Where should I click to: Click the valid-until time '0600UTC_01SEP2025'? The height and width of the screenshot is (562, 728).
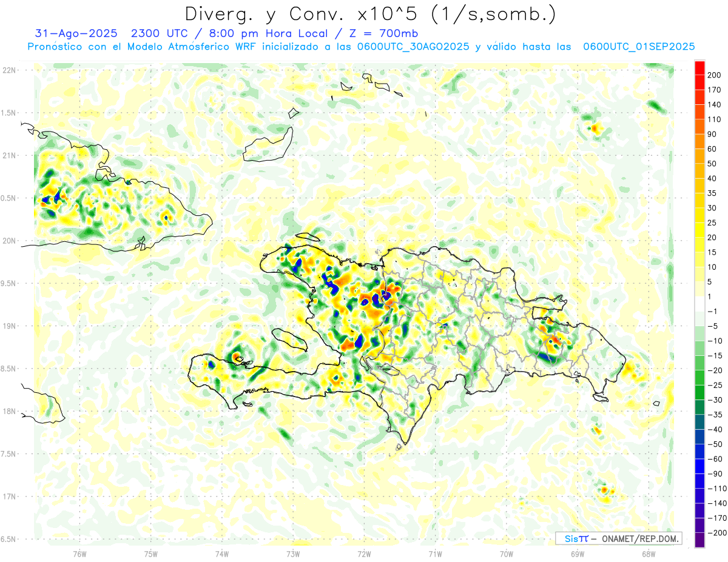click(639, 47)
